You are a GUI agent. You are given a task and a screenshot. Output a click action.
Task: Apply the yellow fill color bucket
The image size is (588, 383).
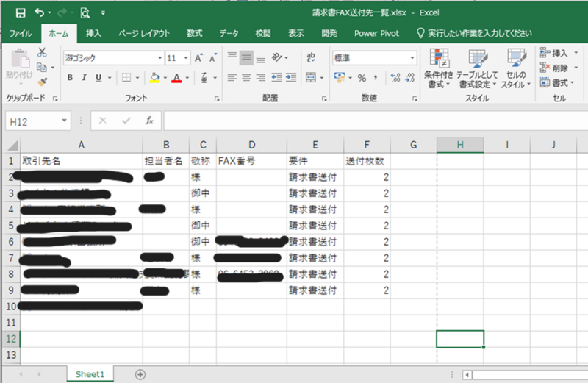154,78
